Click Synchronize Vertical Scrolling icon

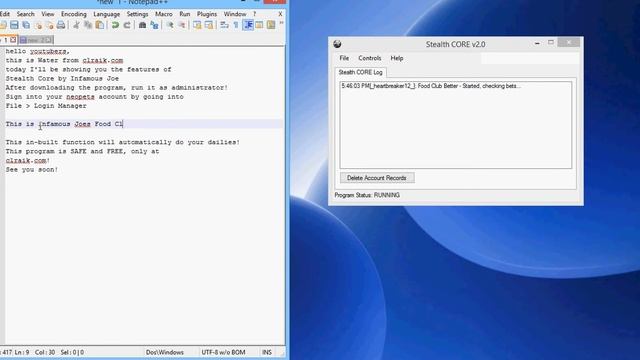coord(197,25)
